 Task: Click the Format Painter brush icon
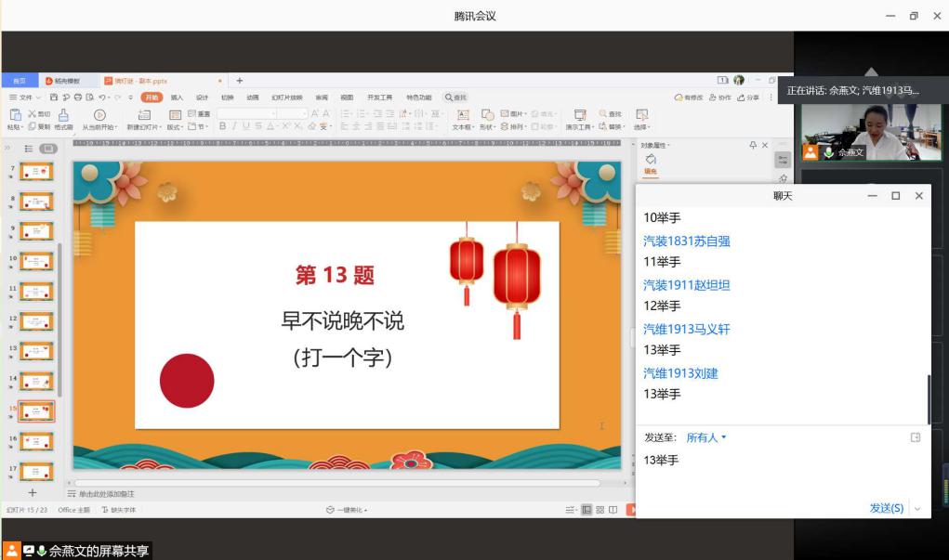tap(63, 115)
